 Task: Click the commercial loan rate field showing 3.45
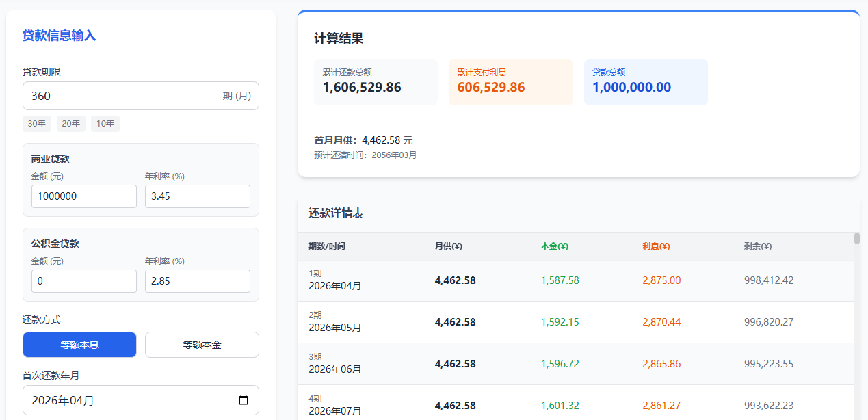pyautogui.click(x=197, y=196)
